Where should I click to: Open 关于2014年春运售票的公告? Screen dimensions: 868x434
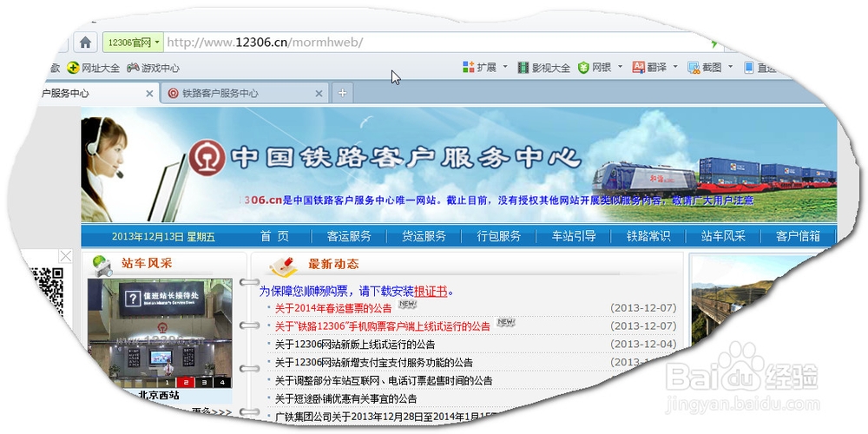333,308
